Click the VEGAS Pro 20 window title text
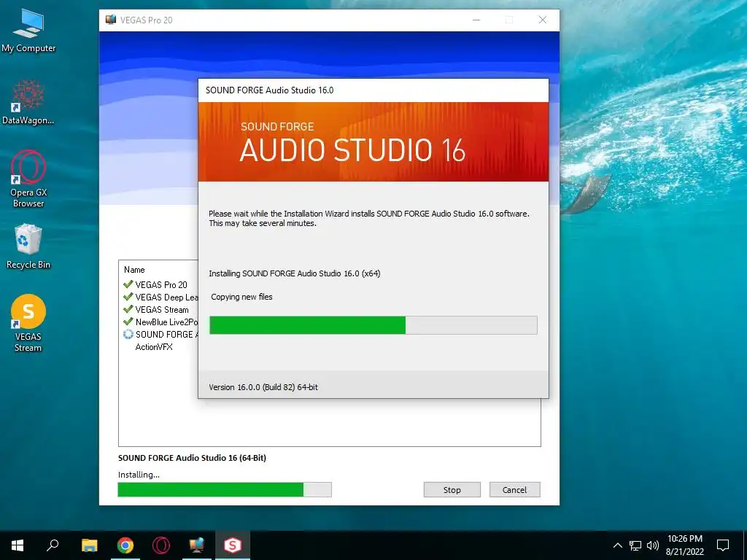747x560 pixels. [x=146, y=20]
